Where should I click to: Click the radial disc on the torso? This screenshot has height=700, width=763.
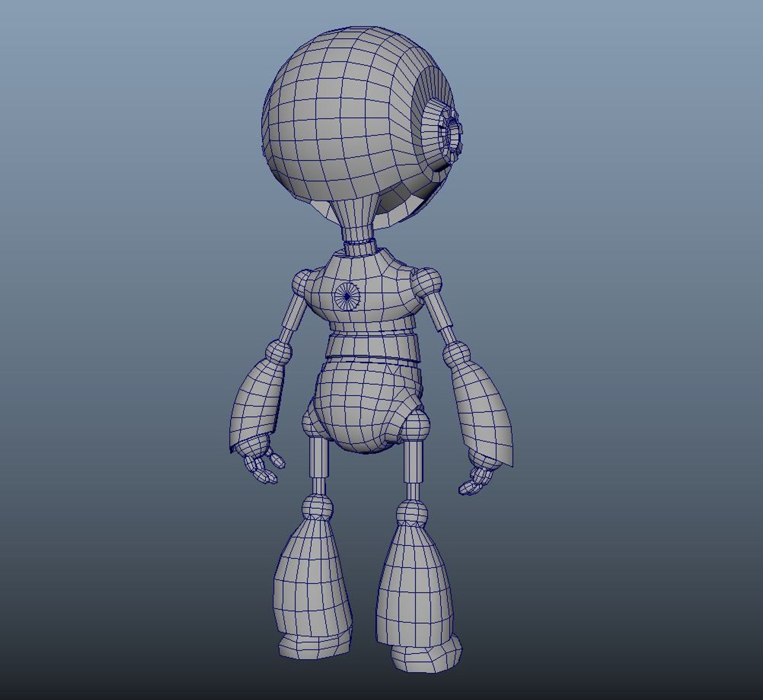pos(347,296)
